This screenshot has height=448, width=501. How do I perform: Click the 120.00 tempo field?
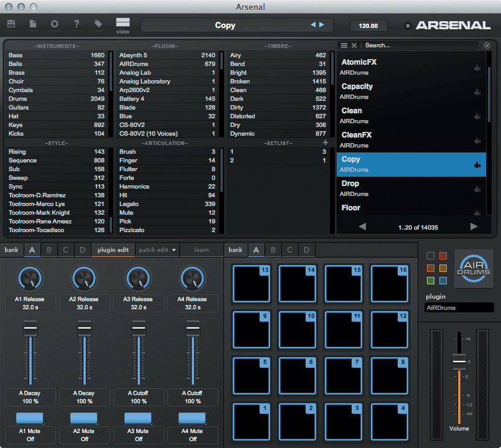(368, 26)
